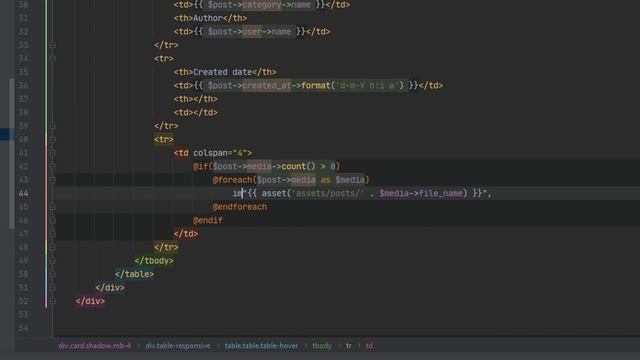Screen dimensions: 640x360
Task: Click the @endif directive
Action: (x=208, y=220)
